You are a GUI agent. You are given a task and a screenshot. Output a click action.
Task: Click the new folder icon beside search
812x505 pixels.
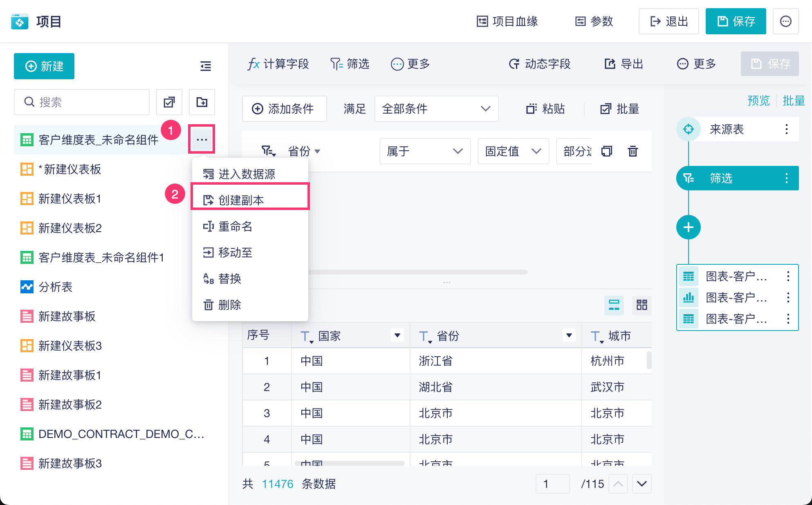click(x=202, y=102)
